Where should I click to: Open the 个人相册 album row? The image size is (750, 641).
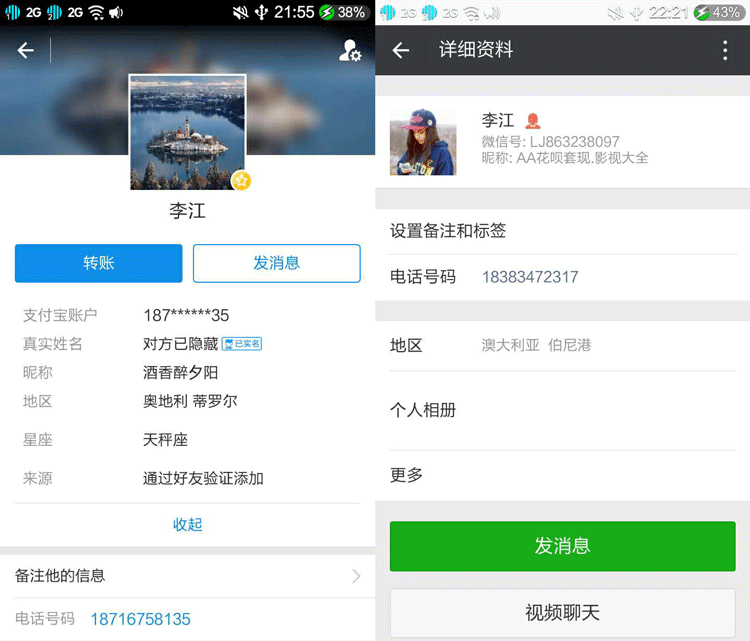[562, 410]
